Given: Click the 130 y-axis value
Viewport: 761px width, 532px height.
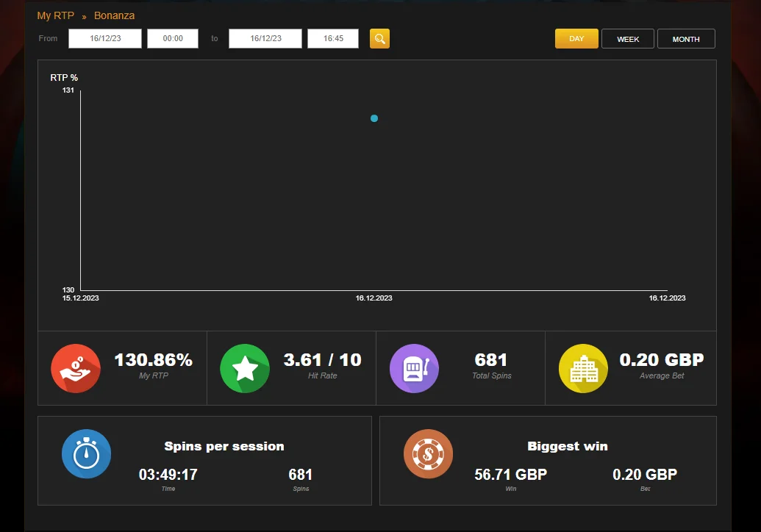Looking at the screenshot, I should point(68,290).
